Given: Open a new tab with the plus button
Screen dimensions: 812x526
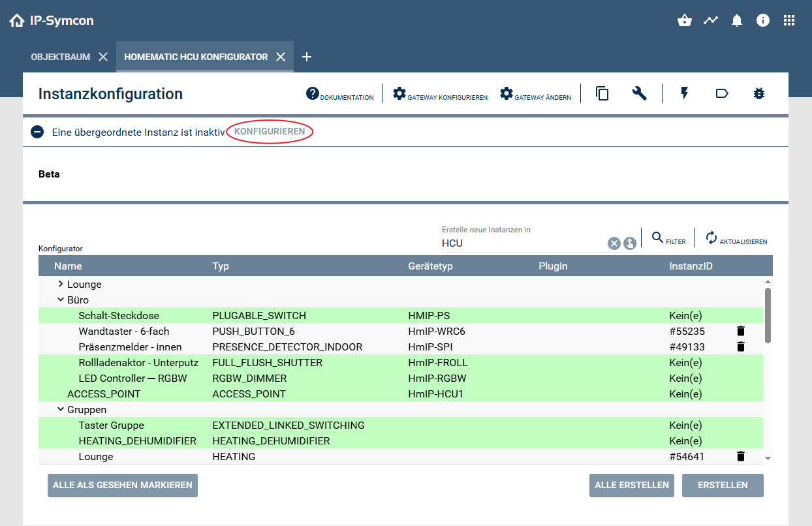Looking at the screenshot, I should pyautogui.click(x=306, y=57).
